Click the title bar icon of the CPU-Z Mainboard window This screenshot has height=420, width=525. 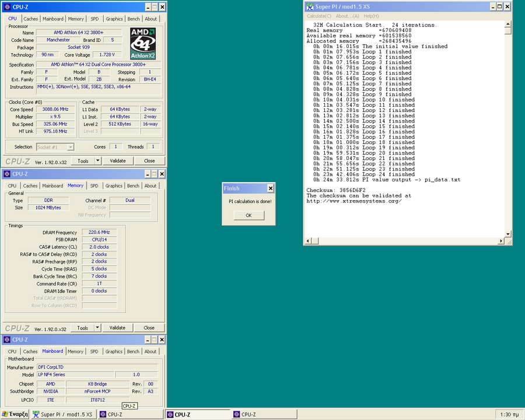[x=6, y=339]
